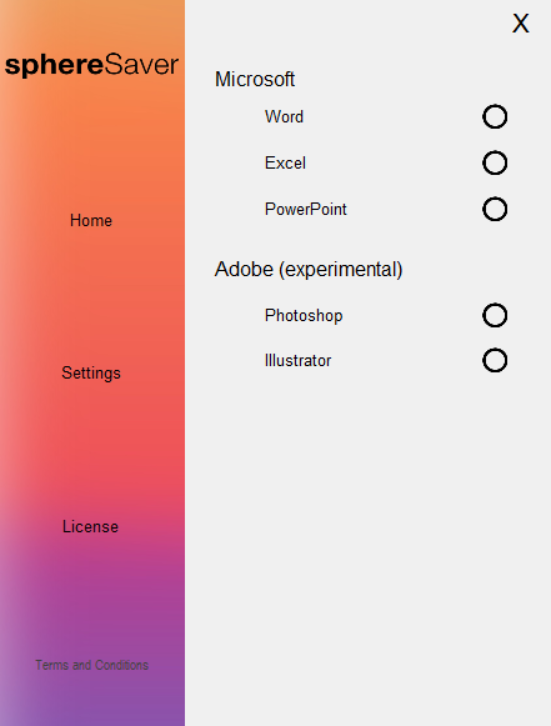This screenshot has height=726, width=551.
Task: Click the PowerPoint text label
Action: point(306,209)
